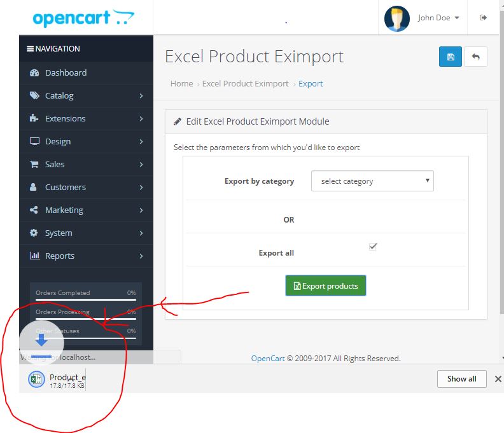This screenshot has height=433, width=504.
Task: Expand the Sales chevron arrow
Action: (141, 165)
